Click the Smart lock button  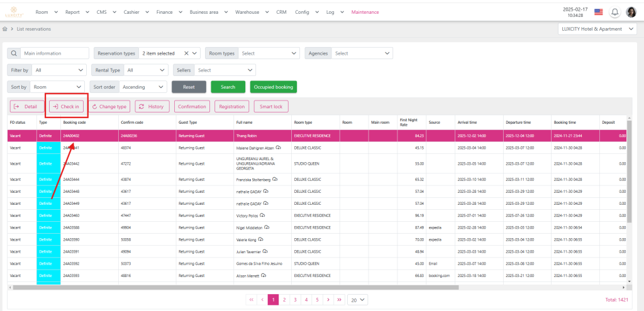tap(272, 107)
